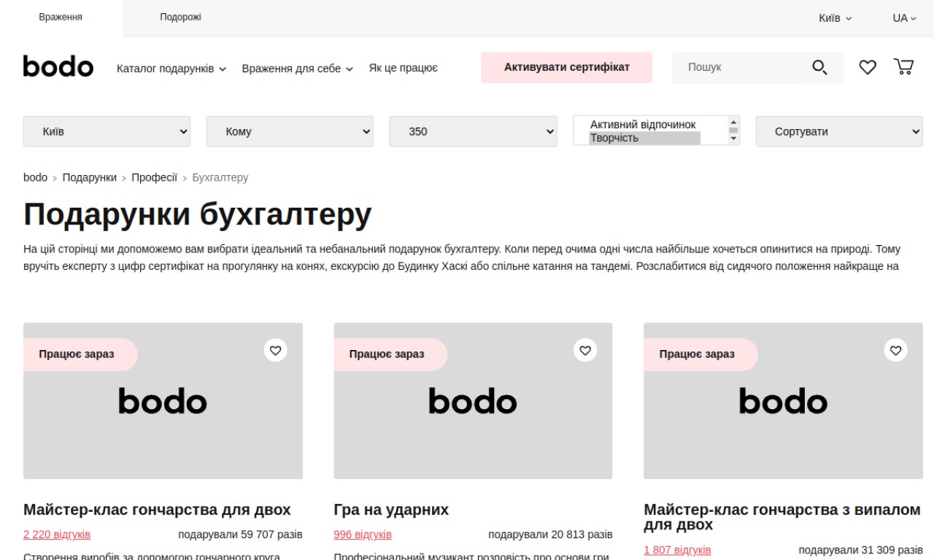Click подарували 31 309 разів text

point(860,550)
